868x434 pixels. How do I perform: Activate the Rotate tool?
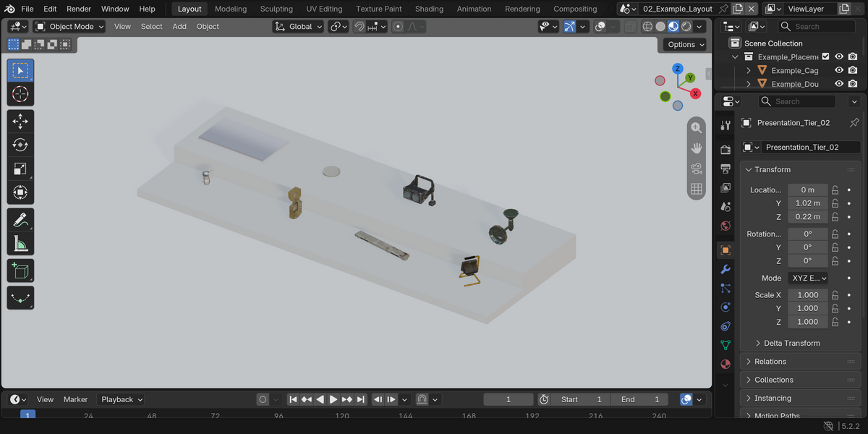pos(20,145)
